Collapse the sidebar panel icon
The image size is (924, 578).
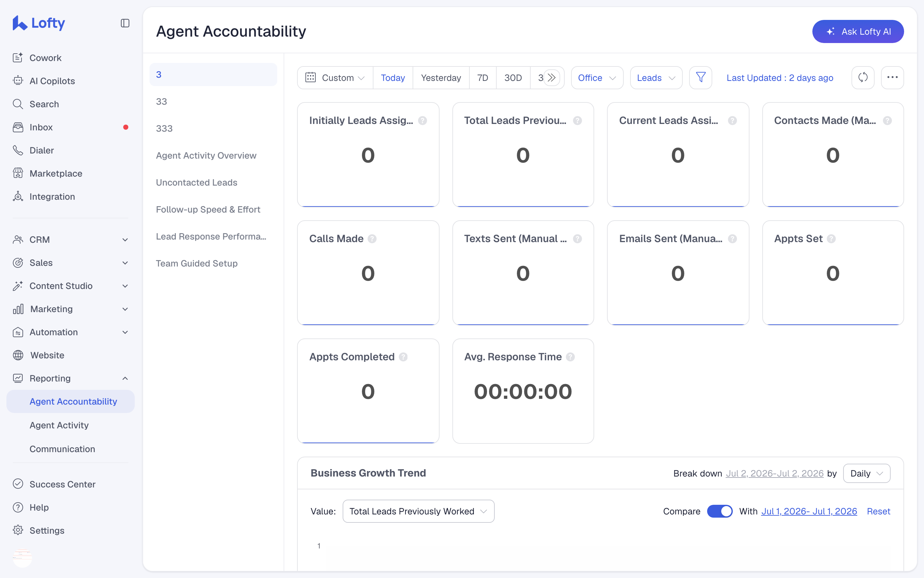(125, 23)
